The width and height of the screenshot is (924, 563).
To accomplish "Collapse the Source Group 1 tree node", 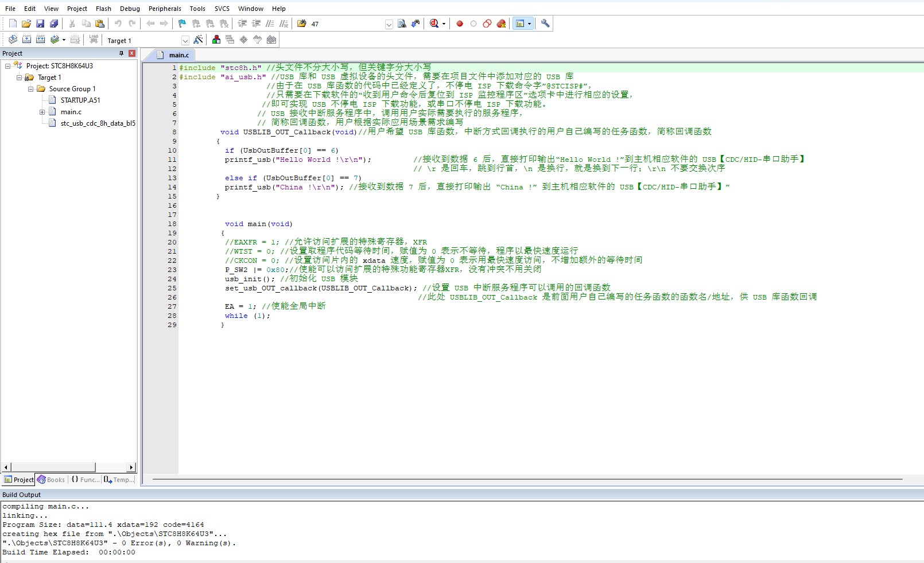I will coord(30,89).
